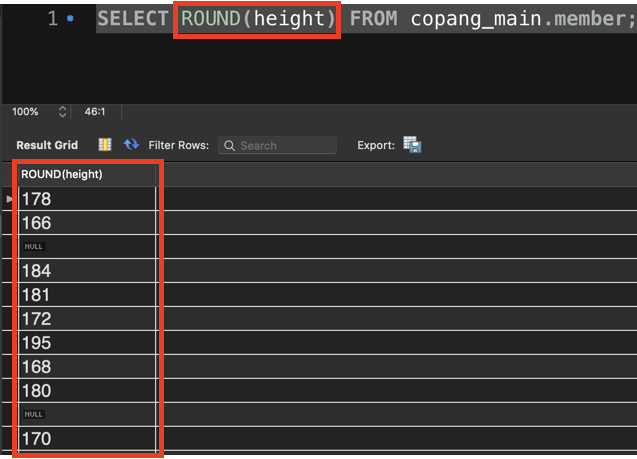The image size is (637, 459).
Task: Click the ROUND(height) column header
Action: coord(87,174)
